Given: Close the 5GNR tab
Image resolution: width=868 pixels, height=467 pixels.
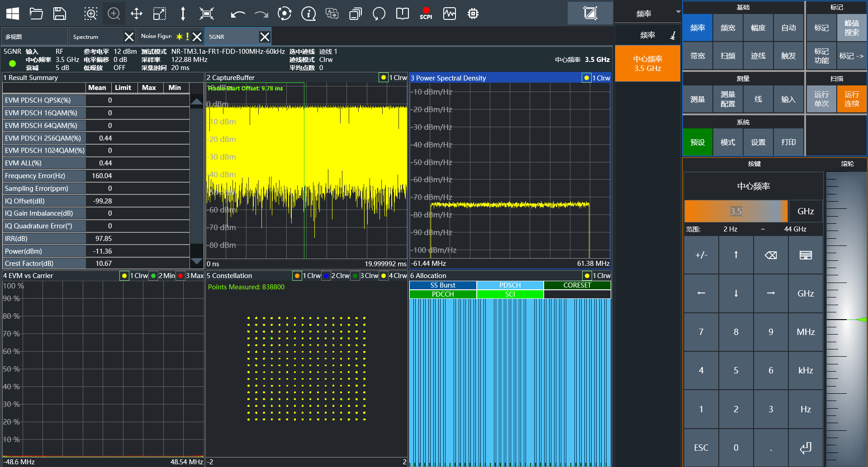Looking at the screenshot, I should [265, 37].
